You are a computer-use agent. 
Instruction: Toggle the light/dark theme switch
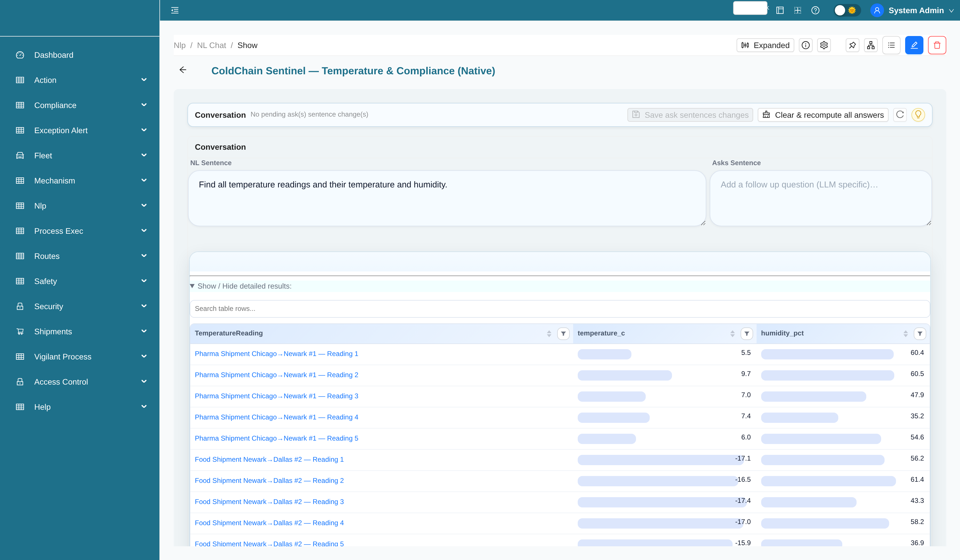(x=847, y=10)
